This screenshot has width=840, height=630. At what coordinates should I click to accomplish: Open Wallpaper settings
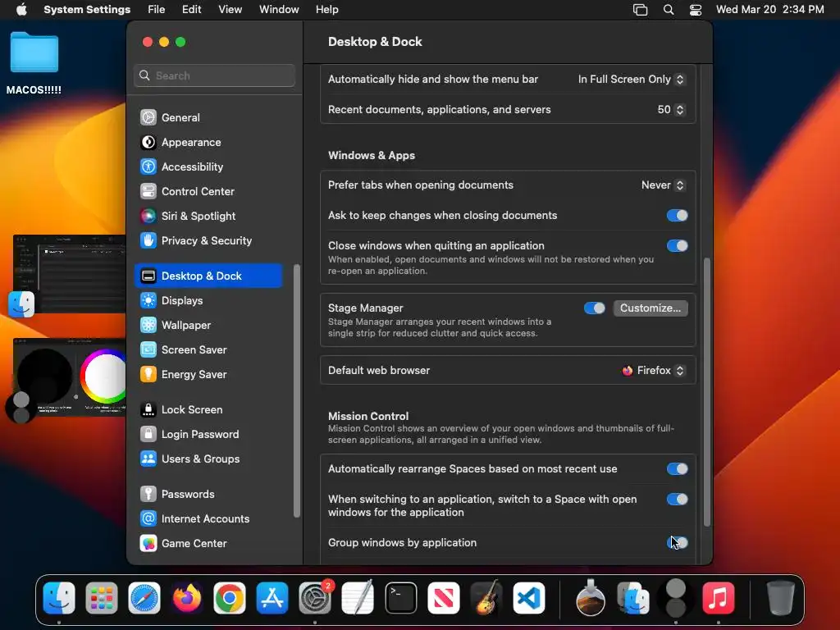208,325
